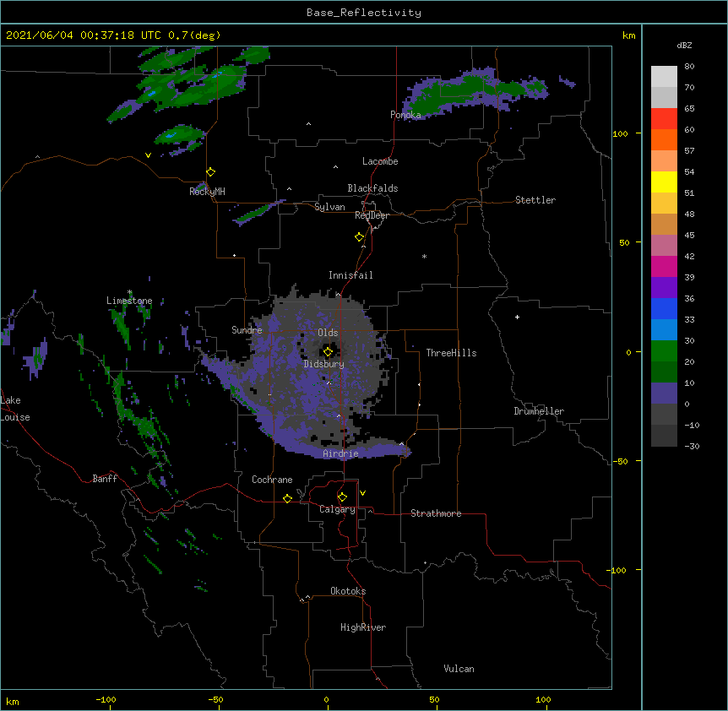Click the yellow V marker northwest of RockyMH
This screenshot has height=711, width=728.
click(148, 155)
